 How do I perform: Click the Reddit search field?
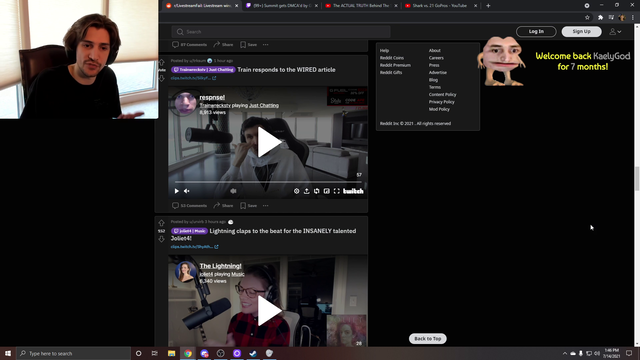281,32
